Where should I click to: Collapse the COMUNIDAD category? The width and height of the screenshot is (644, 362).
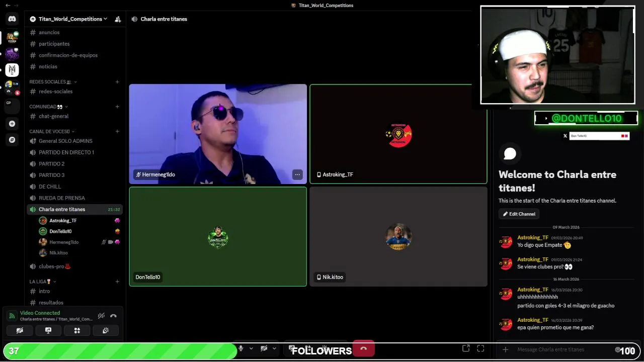[48, 107]
